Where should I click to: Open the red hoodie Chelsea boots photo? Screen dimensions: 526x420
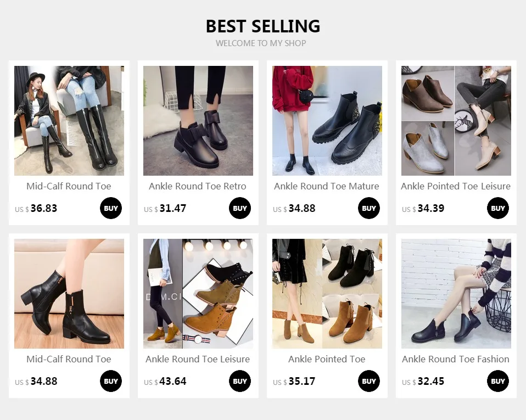click(327, 121)
